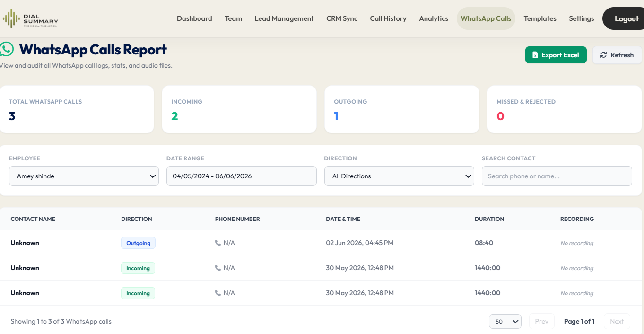Click the Recording column header
644x334 pixels.
click(x=577, y=219)
